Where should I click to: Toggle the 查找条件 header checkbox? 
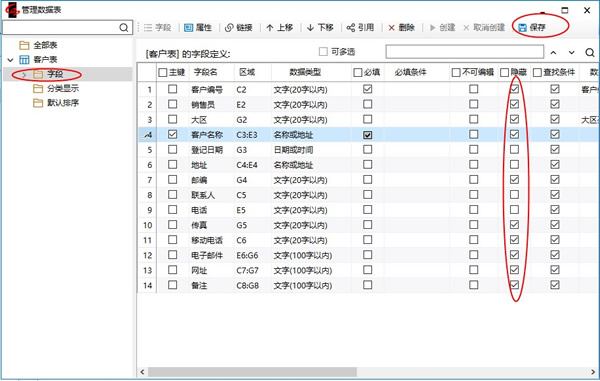click(x=537, y=72)
